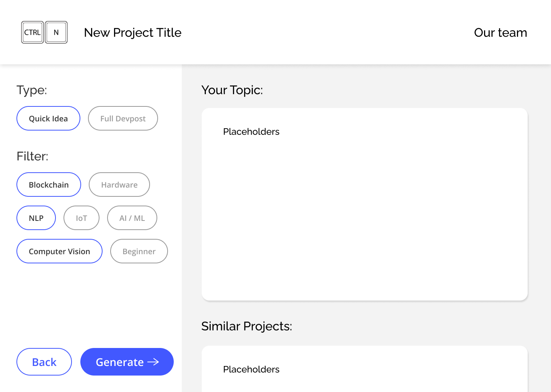551x392 pixels.
Task: Turn on the AI / ML filter
Action: 132,218
